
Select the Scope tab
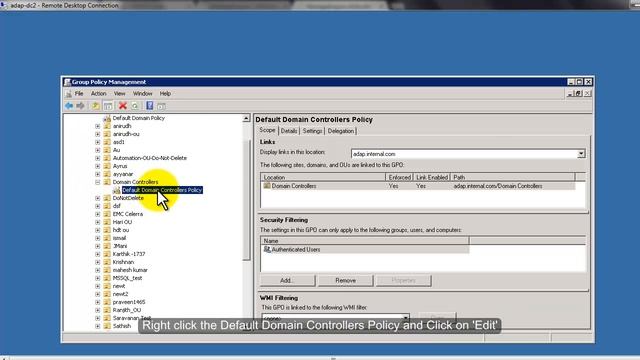[267, 130]
